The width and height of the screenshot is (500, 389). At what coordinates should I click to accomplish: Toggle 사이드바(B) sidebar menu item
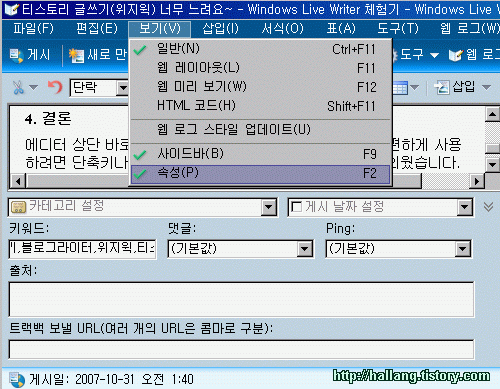(260, 154)
